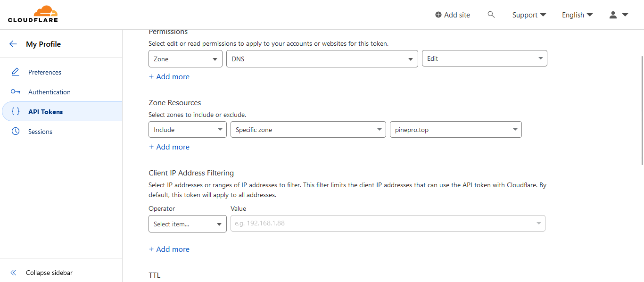Click the back arrow beside My Profile

[x=13, y=44]
